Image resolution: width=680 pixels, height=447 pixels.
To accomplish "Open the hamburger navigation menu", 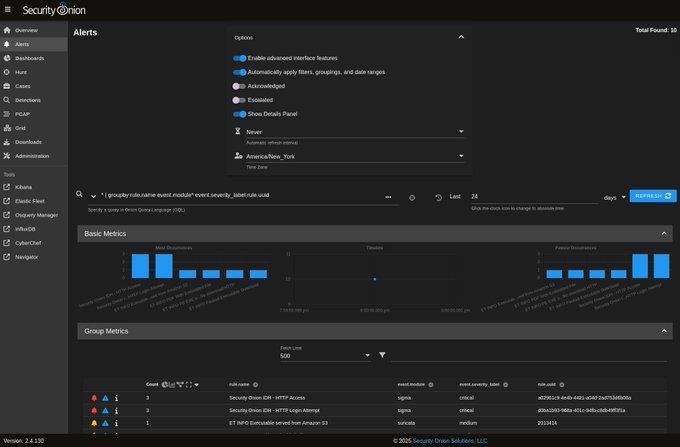I will pos(8,9).
